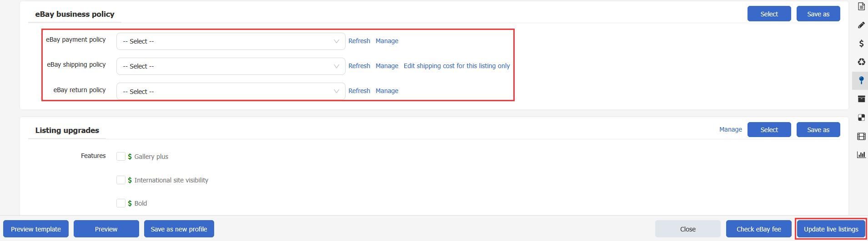Check the Bold listing upgrade option
This screenshot has width=868, height=241.
(121, 203)
